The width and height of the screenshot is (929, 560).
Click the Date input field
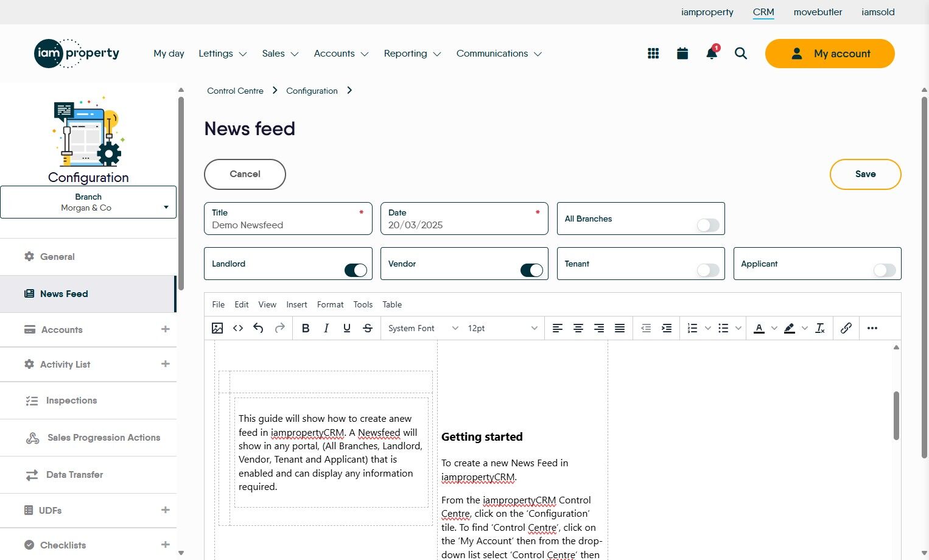(x=464, y=219)
